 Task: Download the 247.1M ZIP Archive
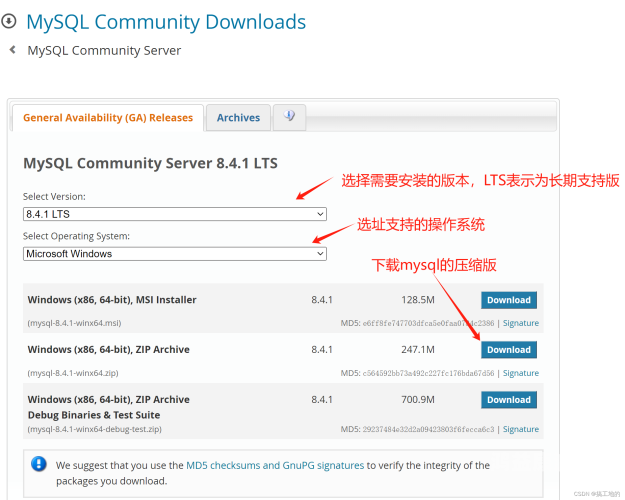coord(509,350)
